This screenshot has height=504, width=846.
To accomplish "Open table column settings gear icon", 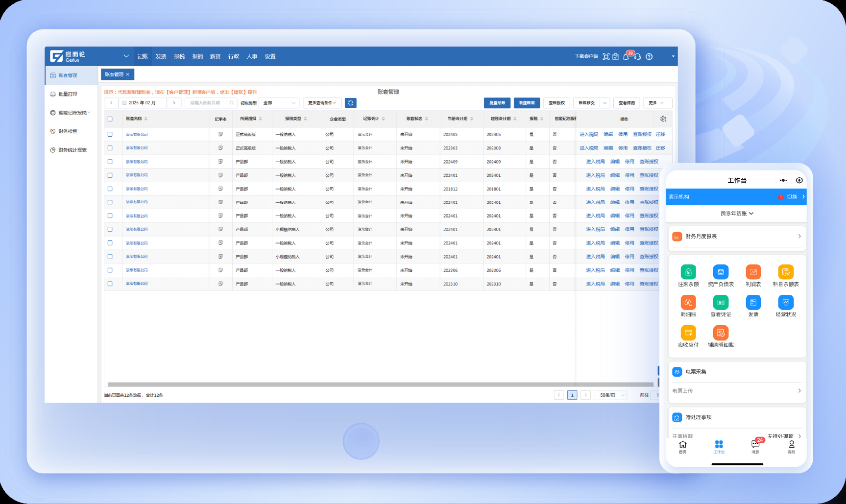I will pos(663,119).
